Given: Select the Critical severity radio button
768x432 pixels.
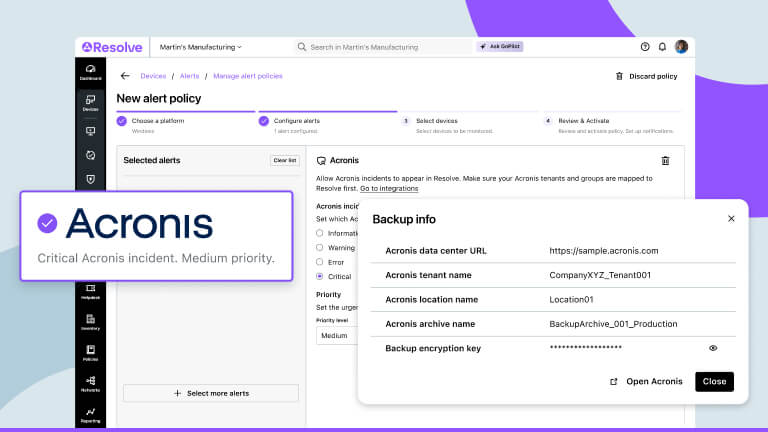Looking at the screenshot, I should click(319, 276).
